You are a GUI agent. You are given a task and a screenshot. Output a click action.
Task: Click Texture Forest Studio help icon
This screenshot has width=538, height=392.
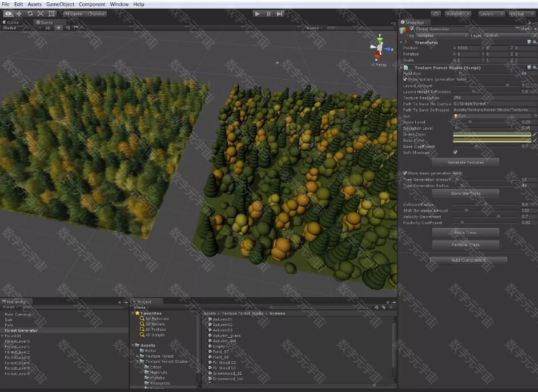coord(529,67)
